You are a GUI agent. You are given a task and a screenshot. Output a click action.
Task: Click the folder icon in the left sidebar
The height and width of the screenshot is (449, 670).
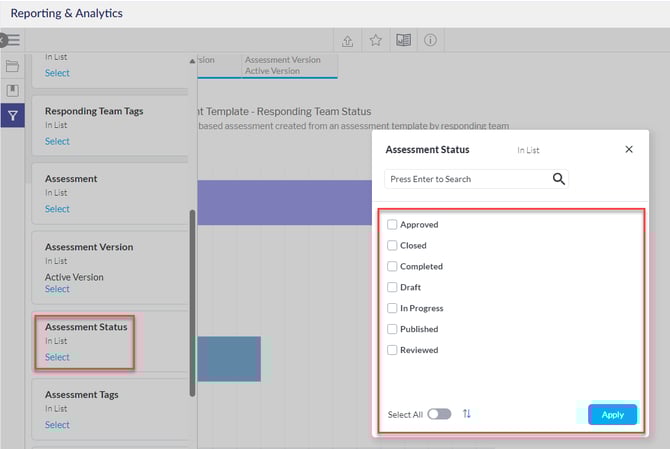point(13,66)
